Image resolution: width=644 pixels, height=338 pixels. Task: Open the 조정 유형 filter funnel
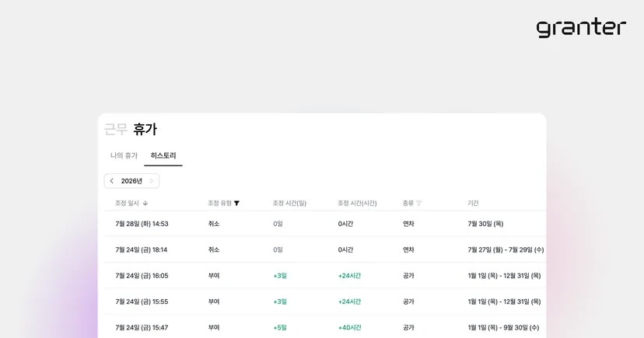236,203
